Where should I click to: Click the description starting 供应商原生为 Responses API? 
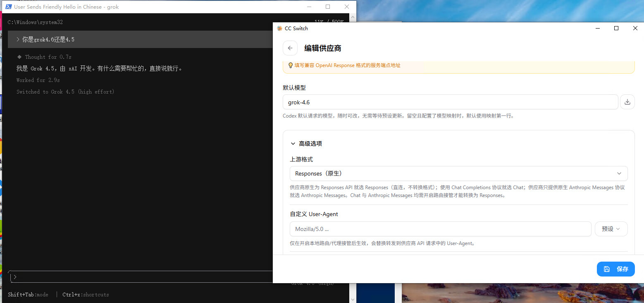coord(457,191)
